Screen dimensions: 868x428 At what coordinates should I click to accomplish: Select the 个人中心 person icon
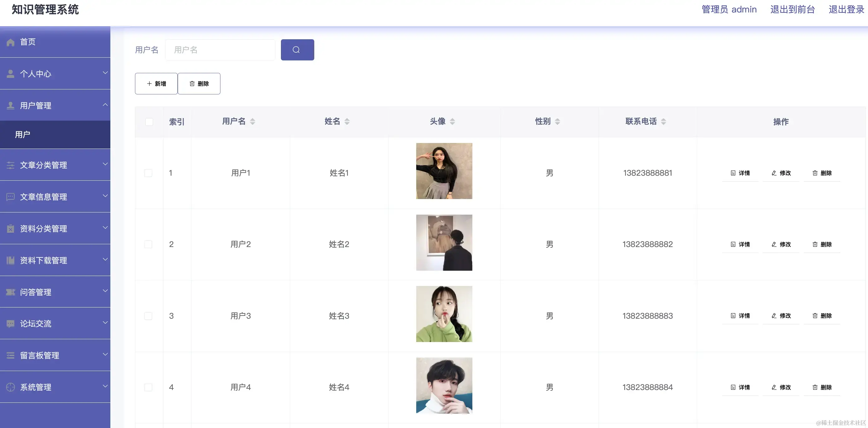pos(10,74)
